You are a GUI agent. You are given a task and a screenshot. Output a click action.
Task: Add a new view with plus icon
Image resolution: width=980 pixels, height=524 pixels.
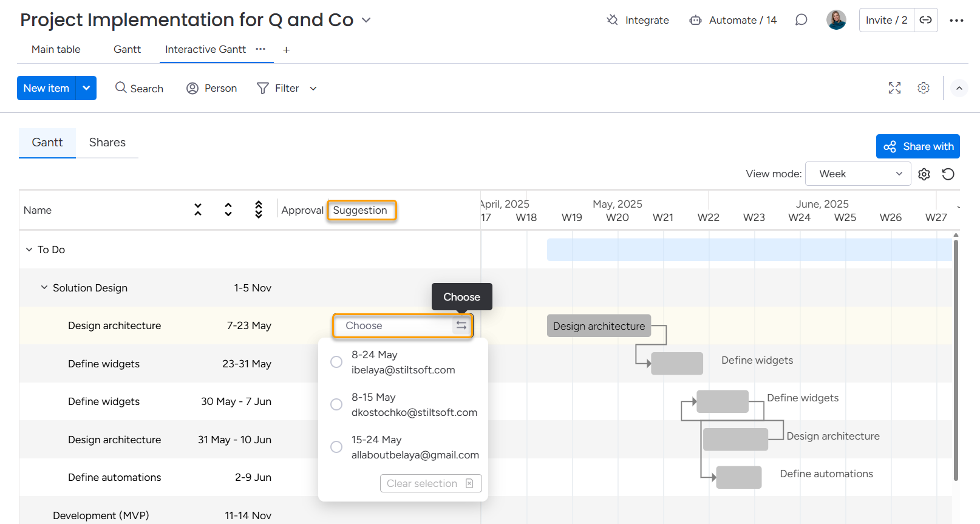[x=286, y=50]
